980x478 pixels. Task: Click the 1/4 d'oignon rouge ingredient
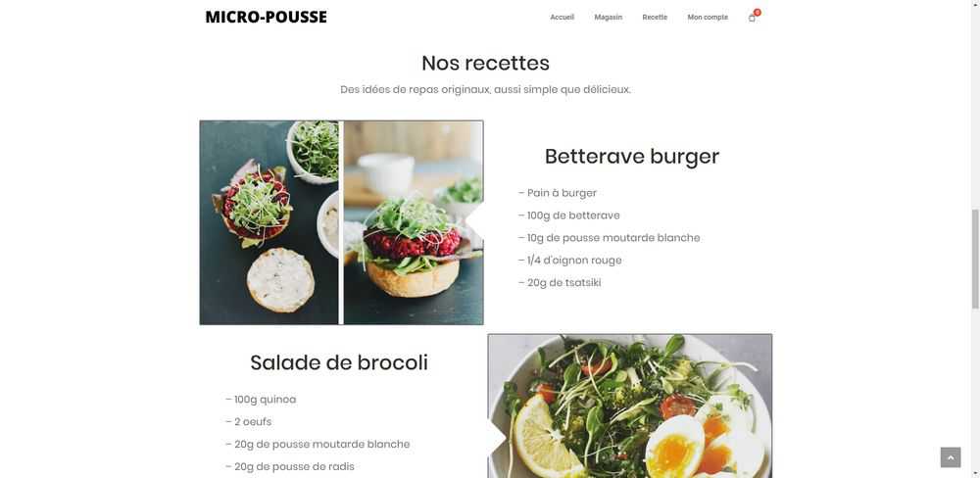click(x=570, y=260)
